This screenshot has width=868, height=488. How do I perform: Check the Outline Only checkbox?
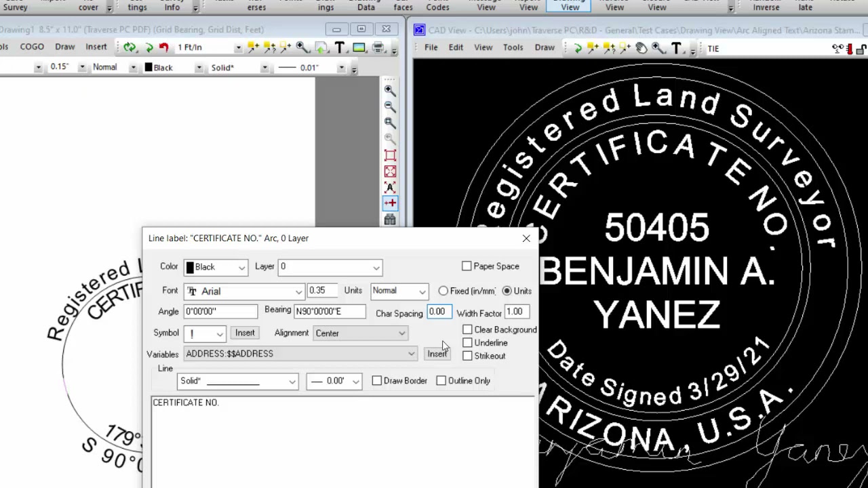click(441, 381)
